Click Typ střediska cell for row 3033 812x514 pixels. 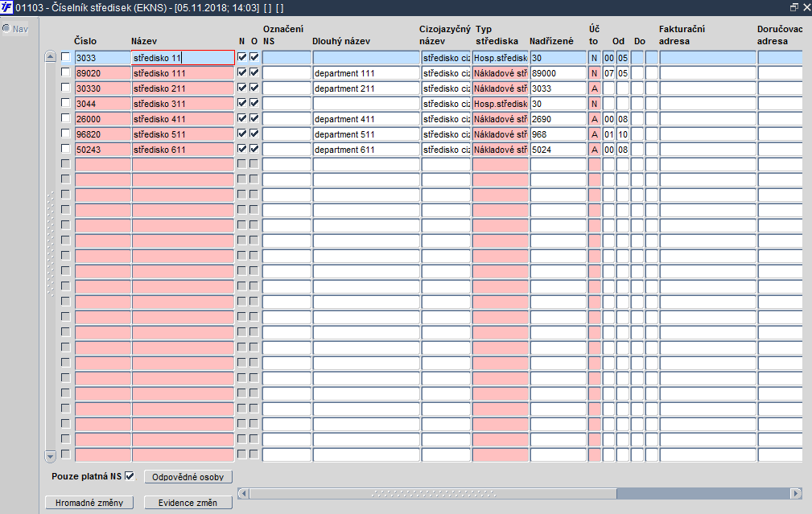pyautogui.click(x=501, y=58)
